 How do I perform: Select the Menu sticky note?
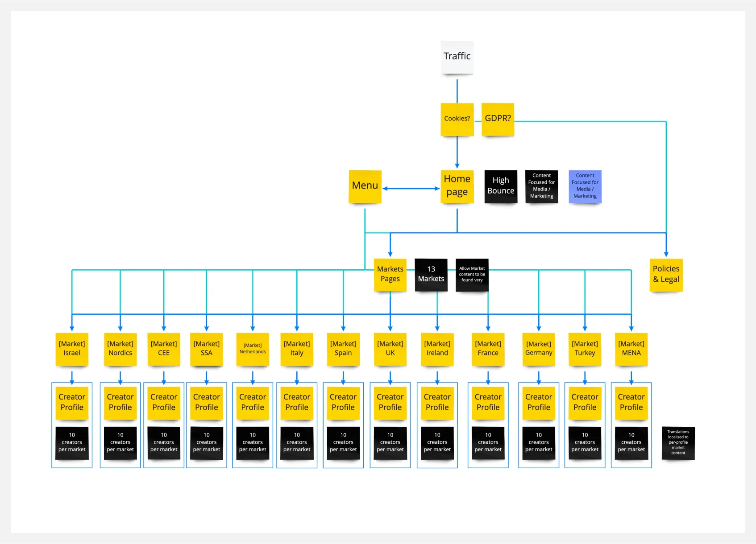(365, 187)
